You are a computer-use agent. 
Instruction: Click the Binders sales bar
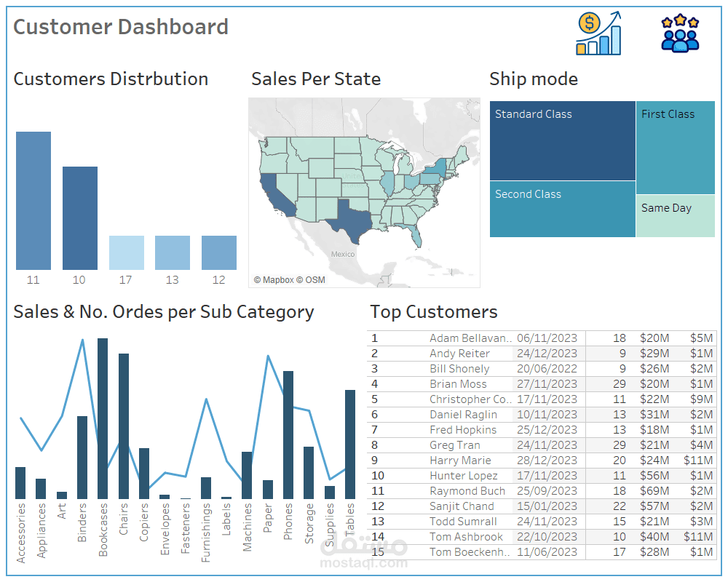(x=82, y=458)
